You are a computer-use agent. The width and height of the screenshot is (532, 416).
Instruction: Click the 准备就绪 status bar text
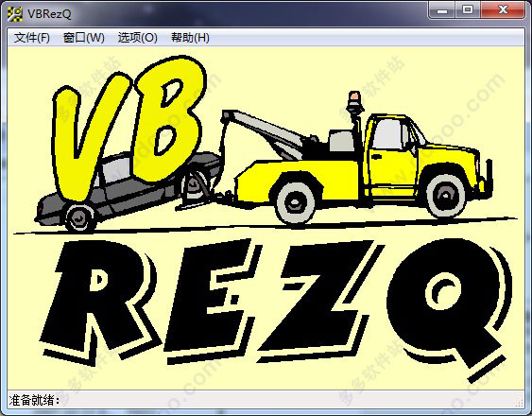pyautogui.click(x=34, y=400)
